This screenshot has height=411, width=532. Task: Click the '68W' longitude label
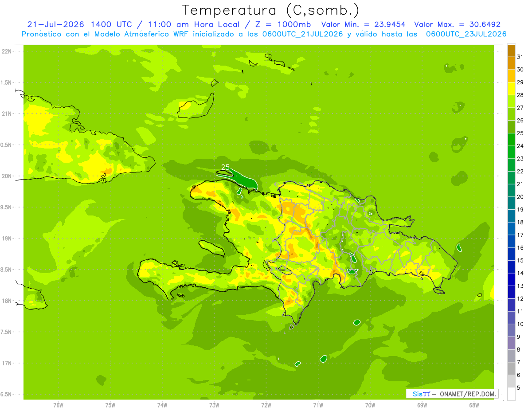coord(474,405)
